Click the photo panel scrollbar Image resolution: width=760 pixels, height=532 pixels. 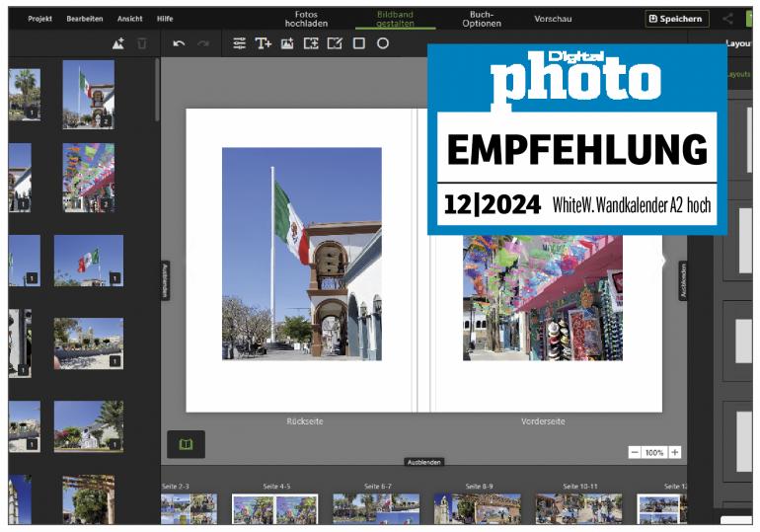[x=157, y=90]
